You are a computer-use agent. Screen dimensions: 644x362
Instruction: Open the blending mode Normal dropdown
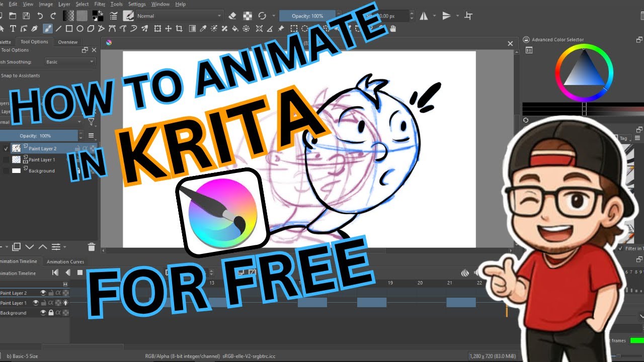[x=179, y=16]
